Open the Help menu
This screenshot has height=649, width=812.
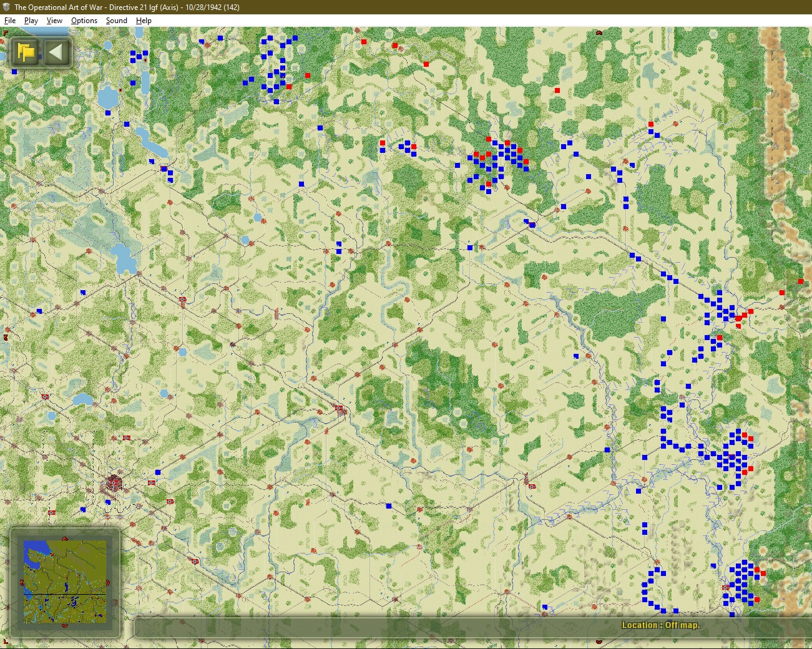tap(144, 21)
